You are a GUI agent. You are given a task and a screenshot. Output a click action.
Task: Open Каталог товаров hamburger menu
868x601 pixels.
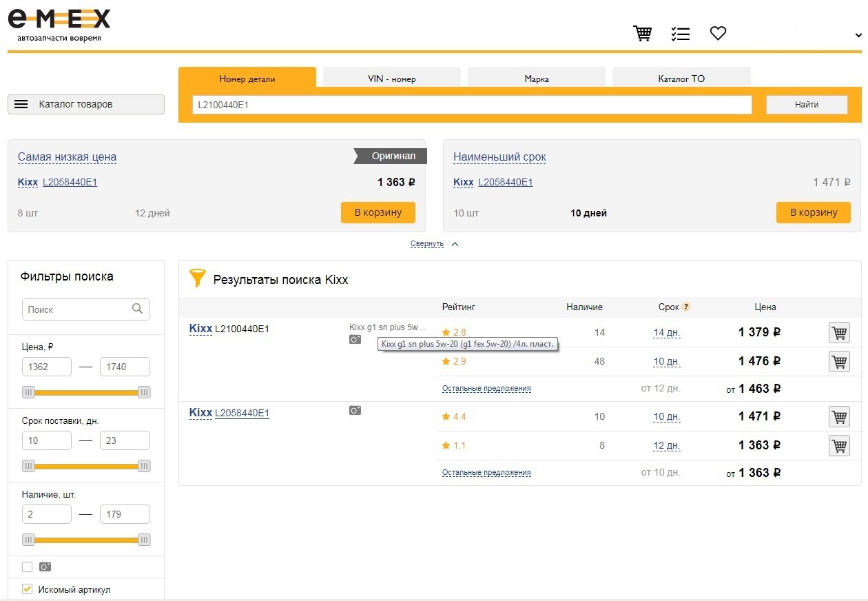[x=86, y=104]
